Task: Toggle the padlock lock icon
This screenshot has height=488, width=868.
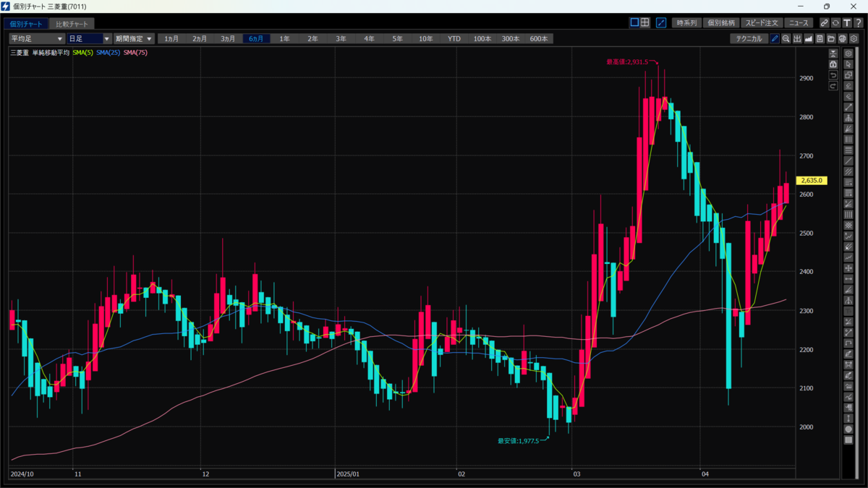Action: 833,64
